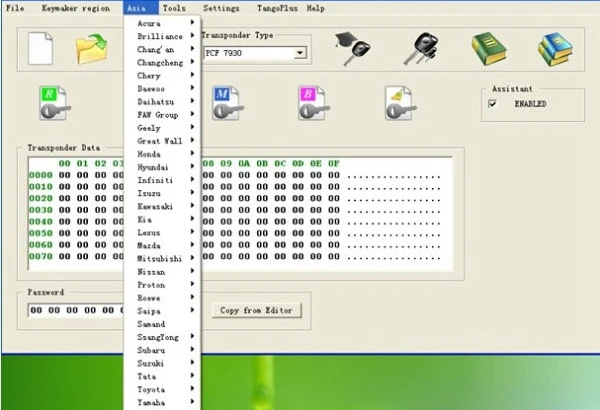This screenshot has height=410, width=600.
Task: Click the green R key file icon
Action: coord(54,103)
